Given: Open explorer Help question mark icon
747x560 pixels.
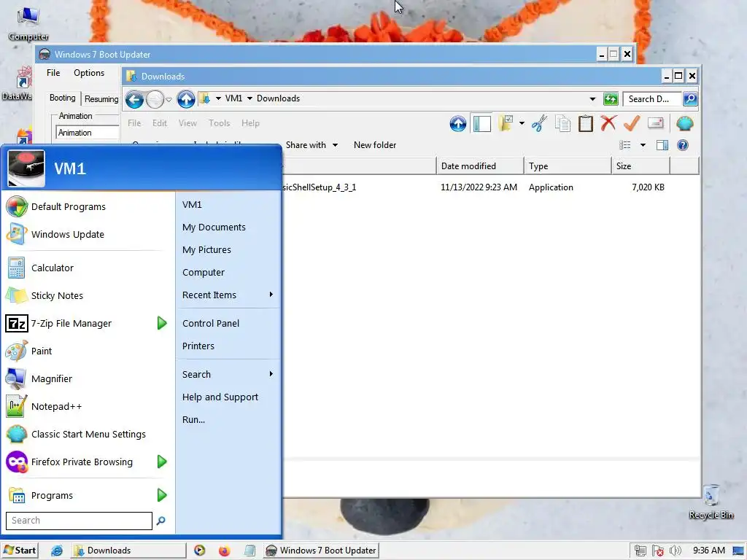Looking at the screenshot, I should point(683,145).
